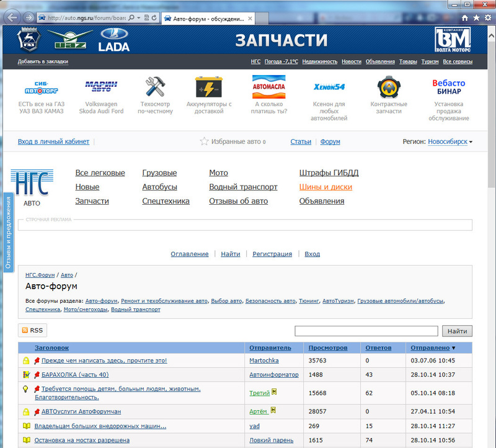This screenshot has height=448, width=496.
Task: Click the browser Back arrow button
Action: click(12, 17)
